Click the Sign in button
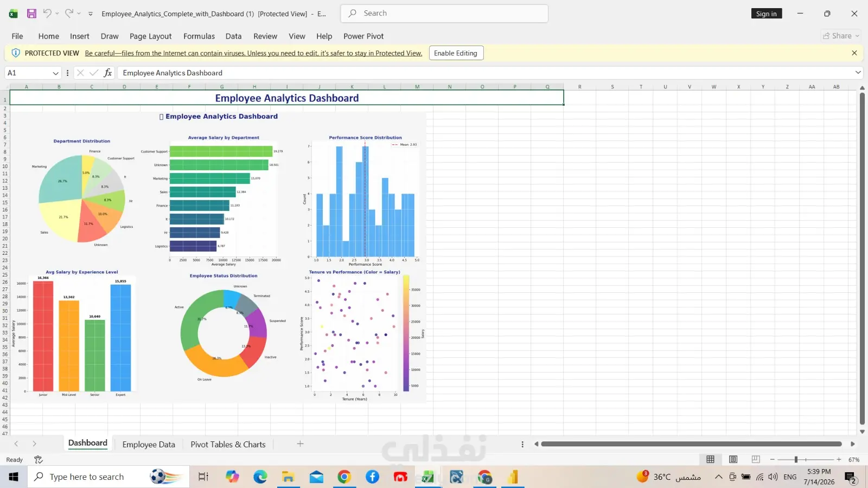868x488 pixels. click(766, 14)
